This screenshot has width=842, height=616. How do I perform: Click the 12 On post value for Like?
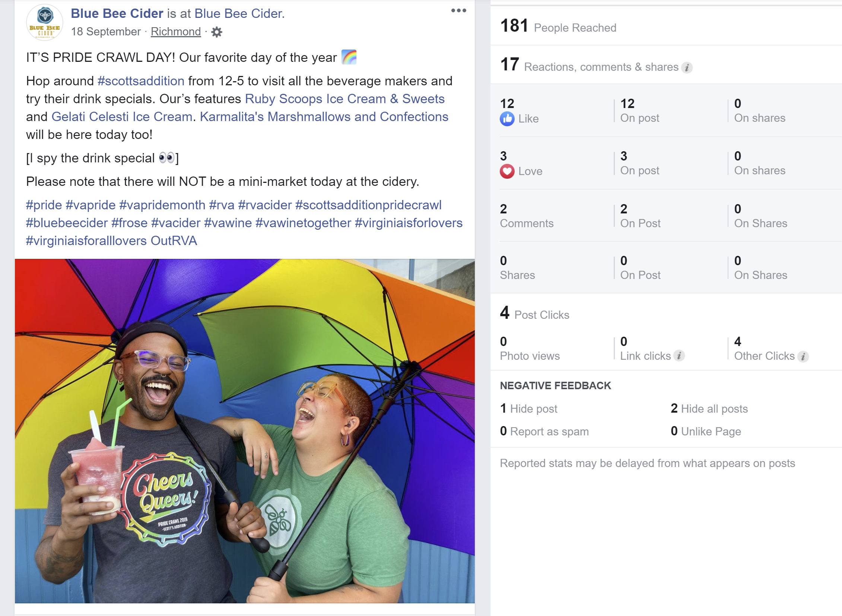tap(639, 111)
